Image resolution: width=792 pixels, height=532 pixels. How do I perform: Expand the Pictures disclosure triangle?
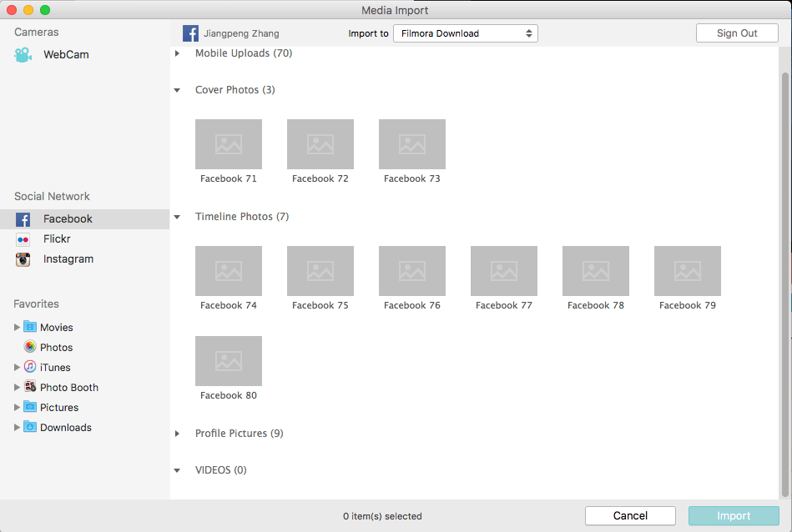click(17, 407)
